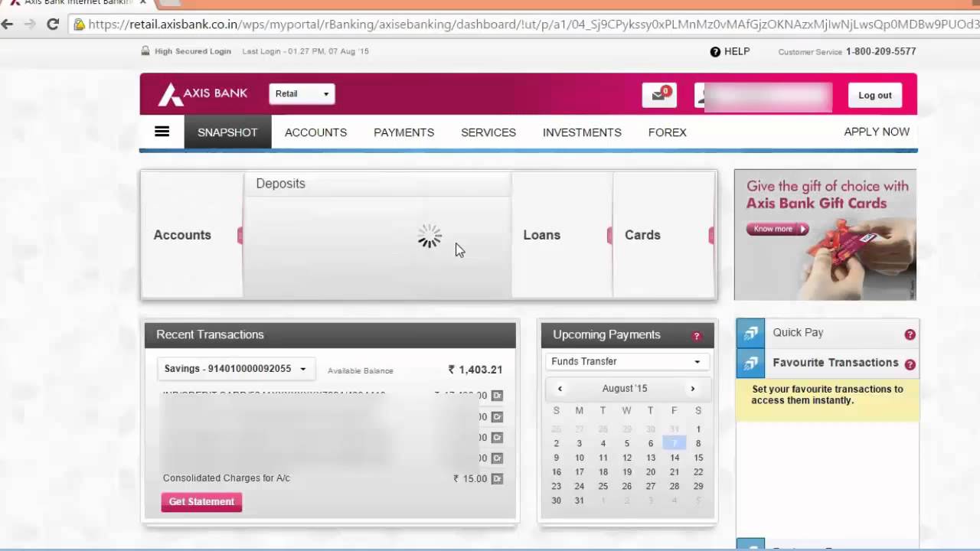Click the Axis Bank logo
The image size is (980, 551).
203,94
